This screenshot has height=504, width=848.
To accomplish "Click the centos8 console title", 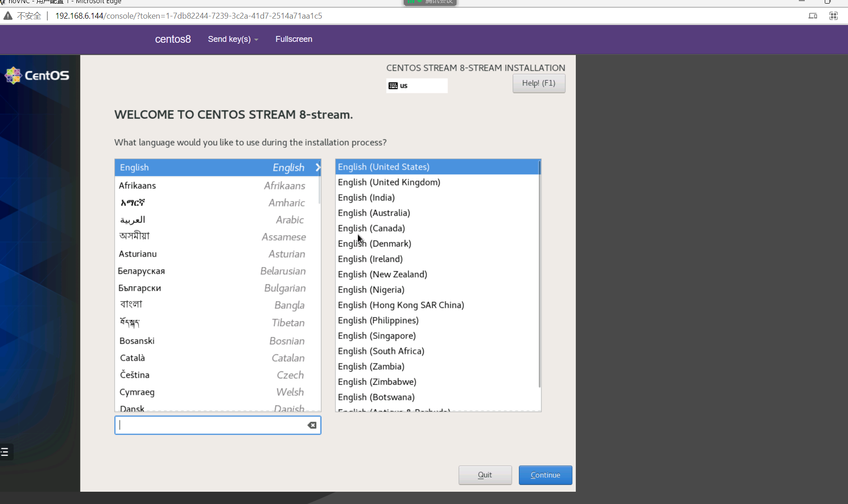I will pos(173,39).
